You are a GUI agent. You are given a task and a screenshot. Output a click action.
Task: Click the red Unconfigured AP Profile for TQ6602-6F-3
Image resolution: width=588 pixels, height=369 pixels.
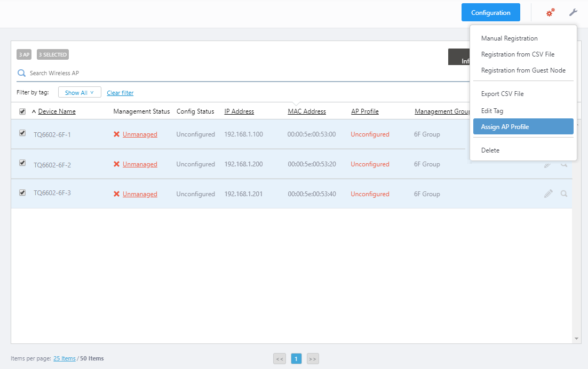pyautogui.click(x=370, y=194)
